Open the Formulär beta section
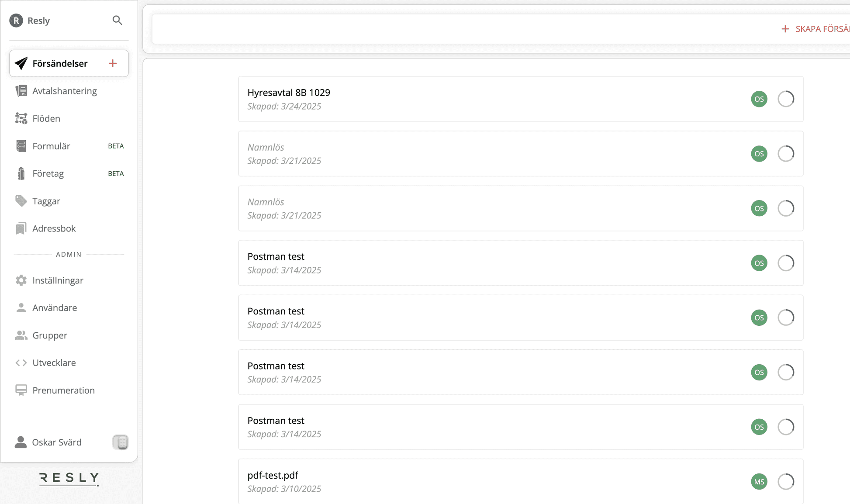 click(51, 146)
